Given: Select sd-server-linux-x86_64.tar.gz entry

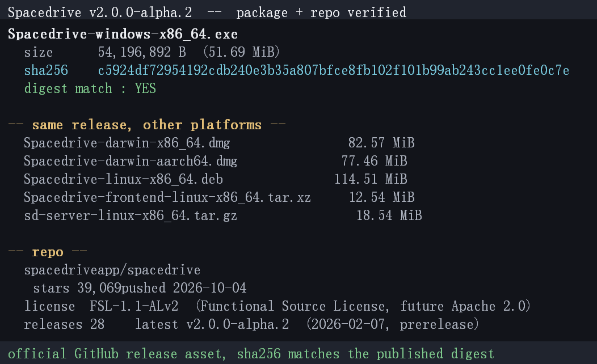Looking at the screenshot, I should [x=131, y=215].
